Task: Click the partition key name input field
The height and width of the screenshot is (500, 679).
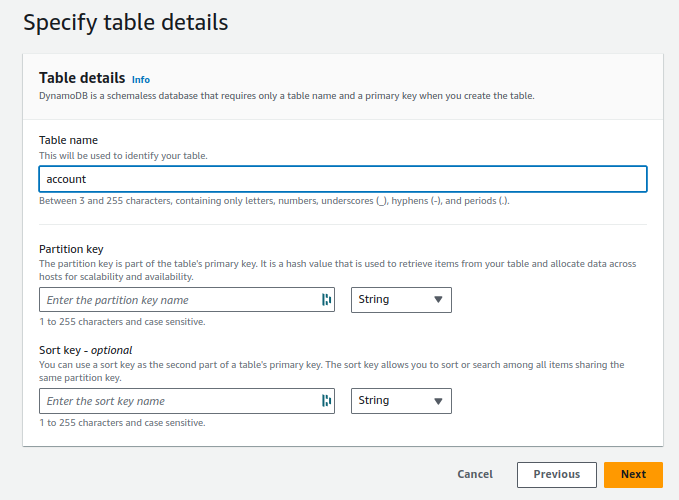Action: pos(187,300)
